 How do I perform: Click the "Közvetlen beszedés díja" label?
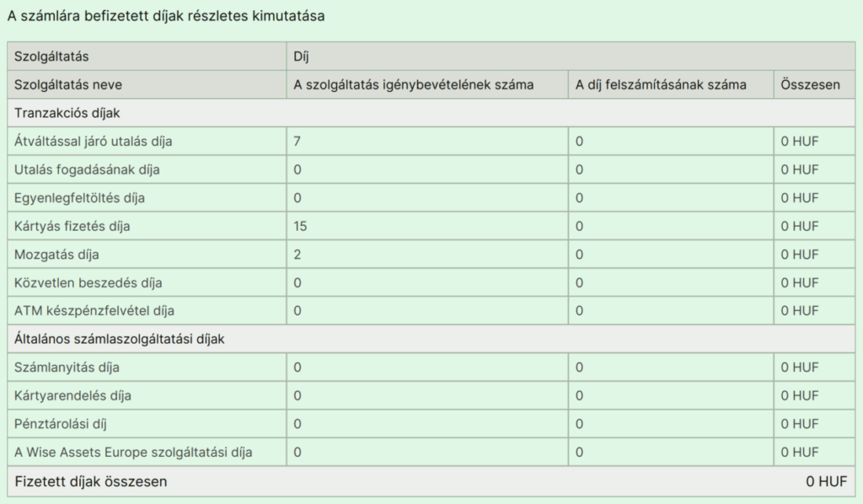coord(88,282)
